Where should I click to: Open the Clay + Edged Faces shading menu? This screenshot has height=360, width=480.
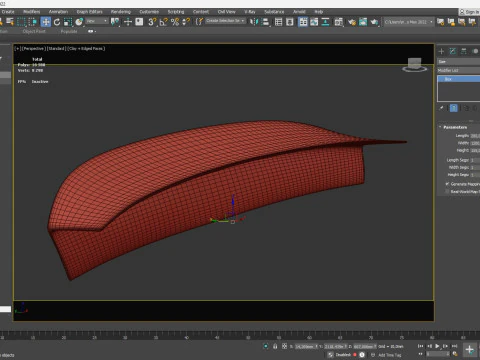click(x=86, y=49)
